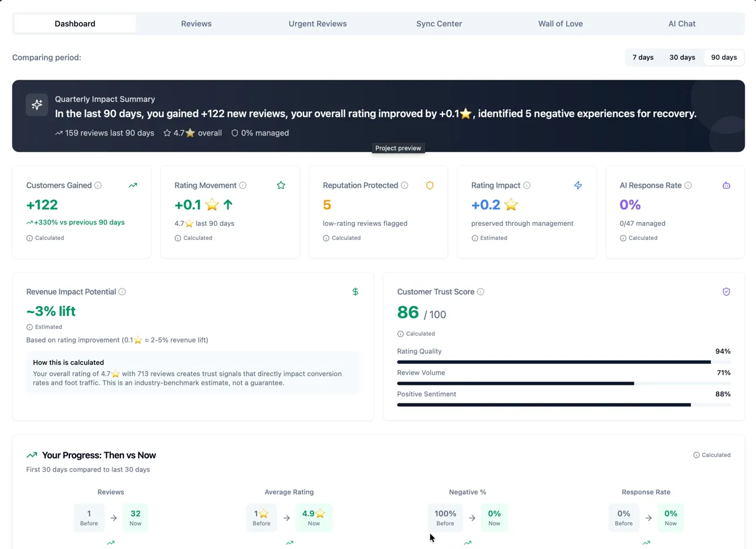Click the Calculated badge in Your Progress section

[x=713, y=455]
